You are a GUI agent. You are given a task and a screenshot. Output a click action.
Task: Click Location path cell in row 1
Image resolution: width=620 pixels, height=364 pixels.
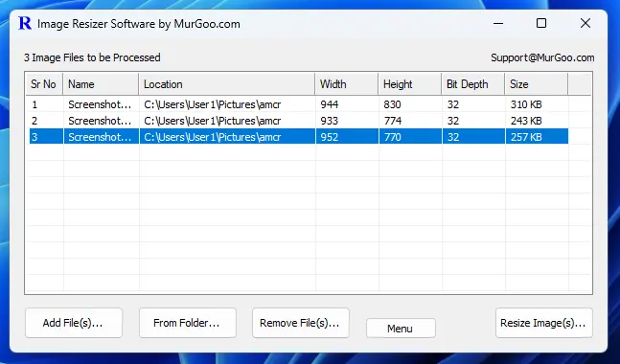click(213, 104)
